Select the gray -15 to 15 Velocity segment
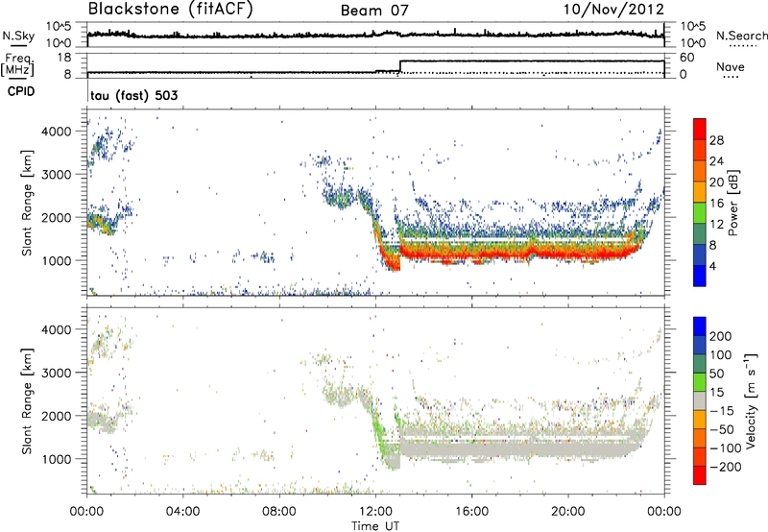This screenshot has height=532, width=768. (700, 400)
